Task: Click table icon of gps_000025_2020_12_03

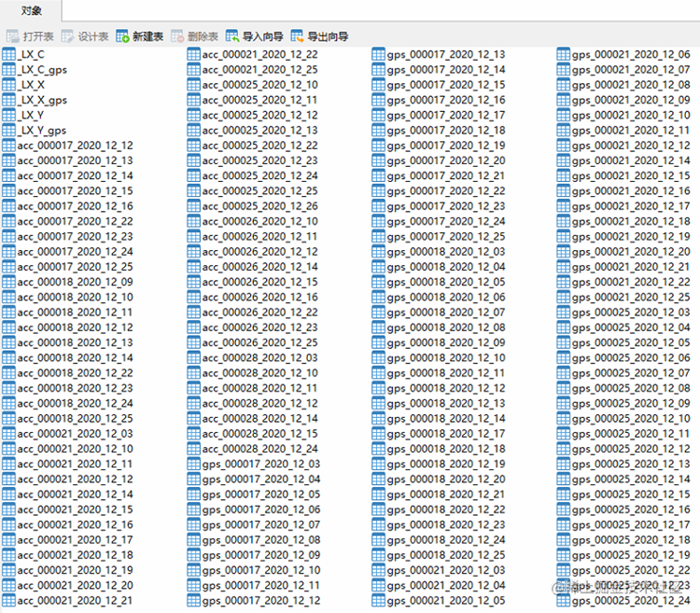Action: tap(564, 313)
